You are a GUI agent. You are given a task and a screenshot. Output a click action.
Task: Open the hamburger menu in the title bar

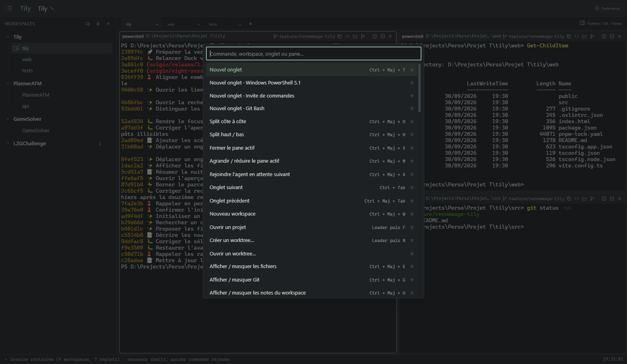[9, 8]
